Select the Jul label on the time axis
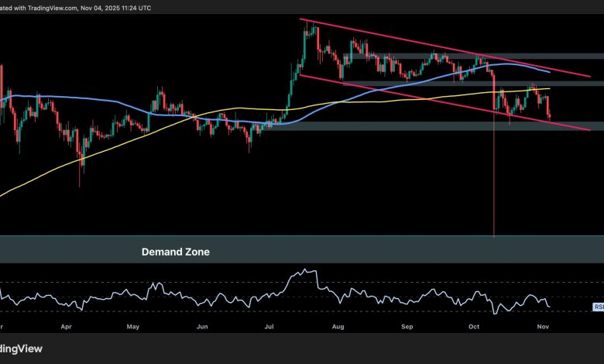Screen dimensions: 604x364 pyautogui.click(x=268, y=327)
